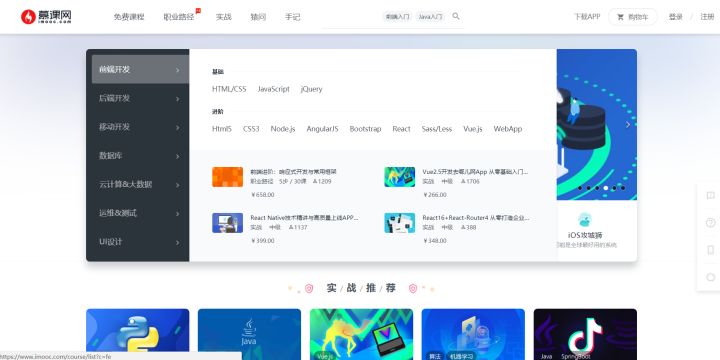Click the React16+React-Router4 course thumbnail
The height and width of the screenshot is (360, 720).
click(x=399, y=223)
